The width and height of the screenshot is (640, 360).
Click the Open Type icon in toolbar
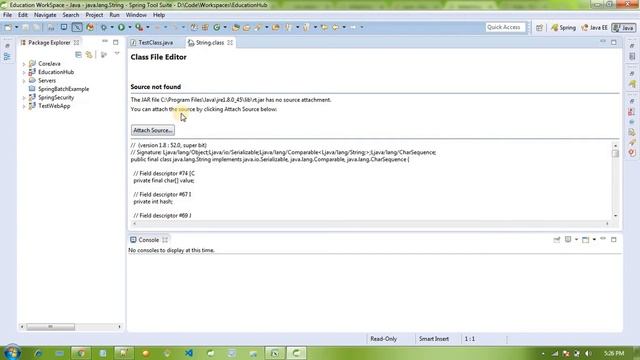pos(236,27)
